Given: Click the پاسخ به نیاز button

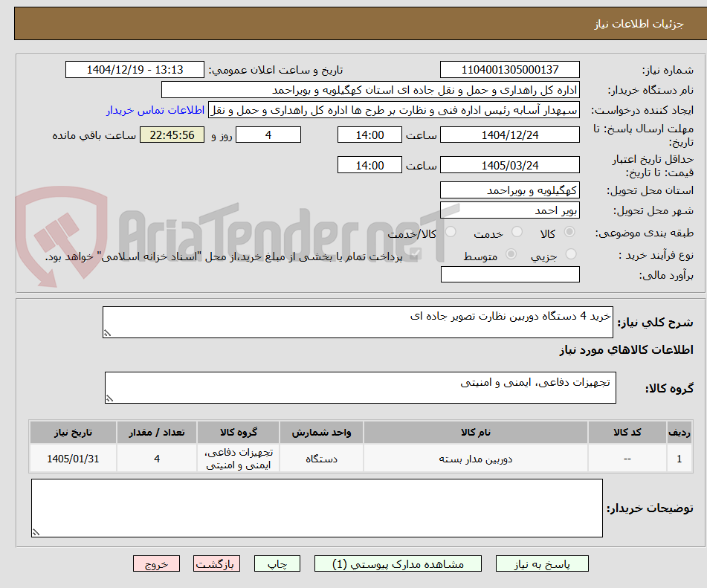Looking at the screenshot, I should click(542, 563).
